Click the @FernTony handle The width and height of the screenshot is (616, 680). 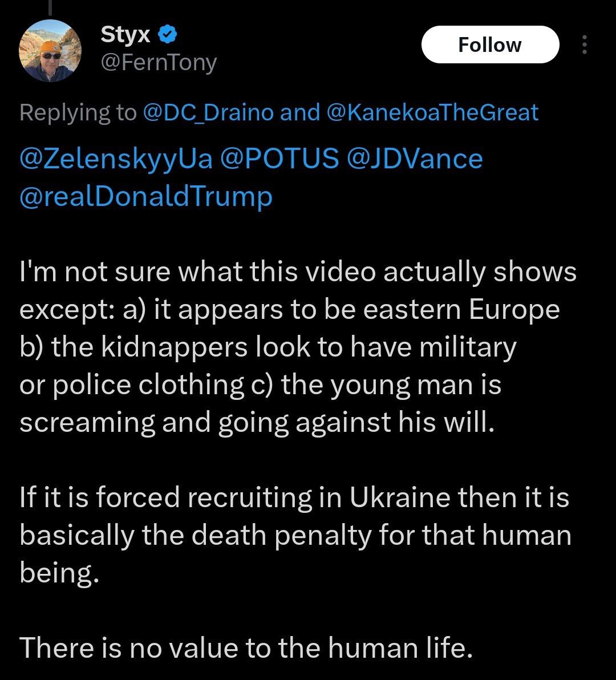[x=159, y=62]
